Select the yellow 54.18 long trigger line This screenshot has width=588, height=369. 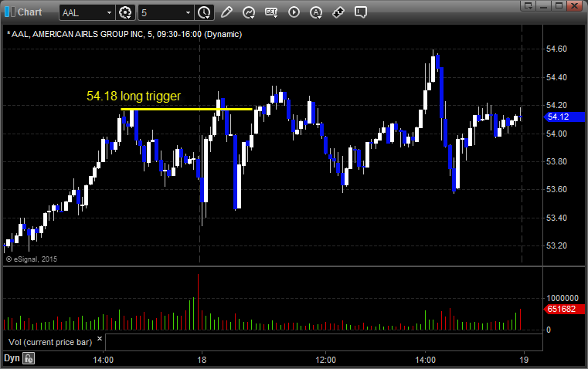pos(186,110)
